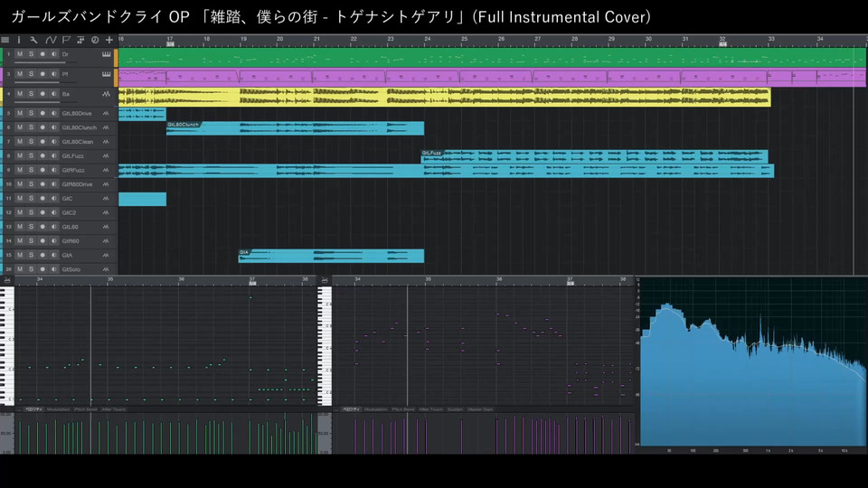Viewport: 868px width, 488px height.
Task: Click the waveform icon on GtC2 track
Action: (x=106, y=212)
